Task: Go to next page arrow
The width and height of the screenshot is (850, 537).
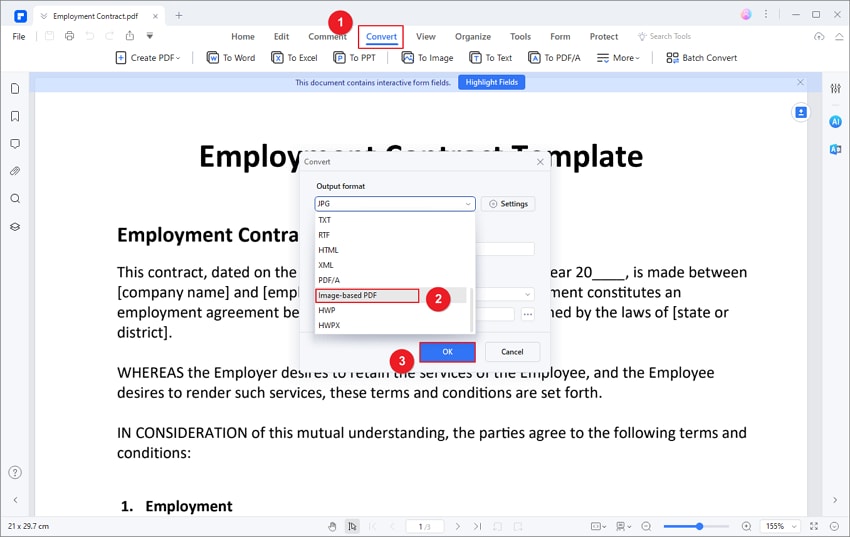Action: pos(458,526)
